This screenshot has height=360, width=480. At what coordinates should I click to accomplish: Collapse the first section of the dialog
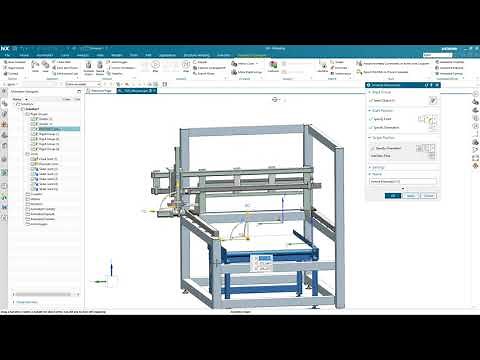[x=370, y=92]
